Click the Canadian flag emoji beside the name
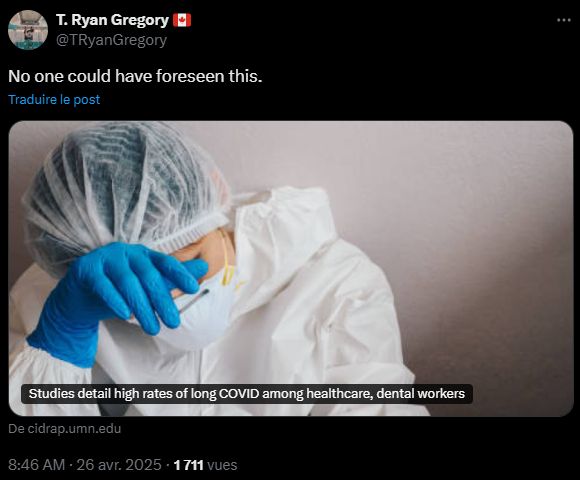 (x=182, y=20)
